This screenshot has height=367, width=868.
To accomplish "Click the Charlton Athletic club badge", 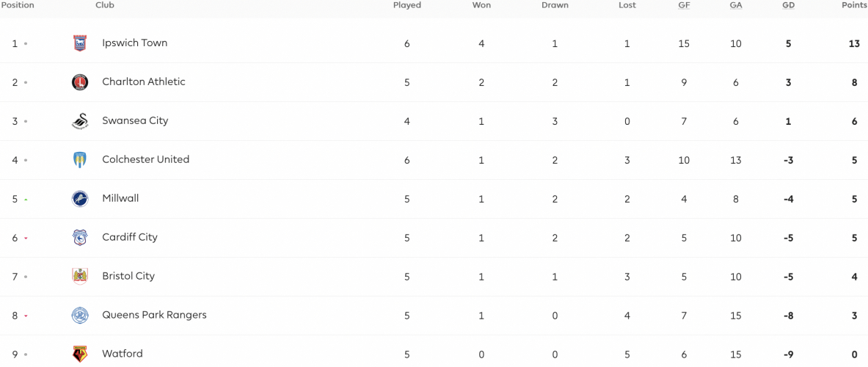I will click(80, 82).
